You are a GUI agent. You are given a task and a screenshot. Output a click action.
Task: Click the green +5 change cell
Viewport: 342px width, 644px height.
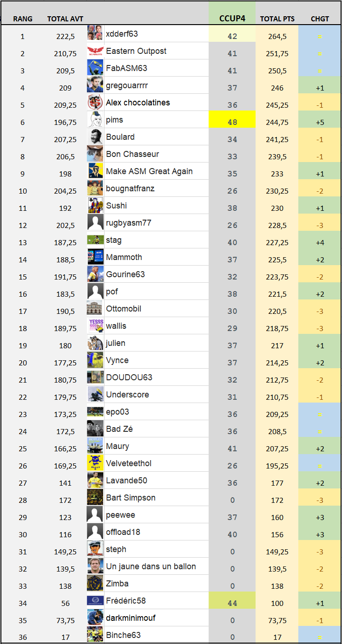320,123
